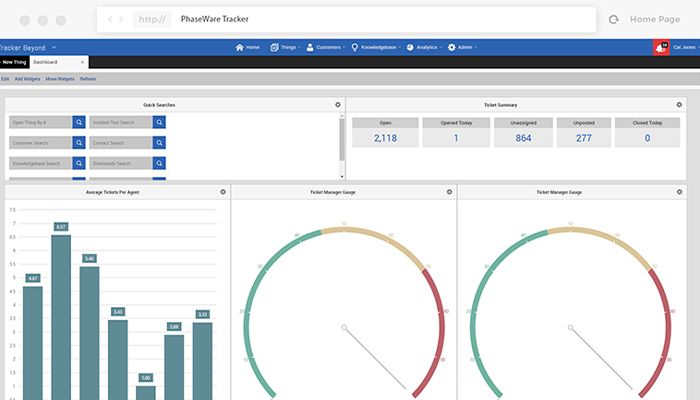Image resolution: width=700 pixels, height=400 pixels.
Task: Click the bar labeled 3.33
Action: [x=202, y=361]
